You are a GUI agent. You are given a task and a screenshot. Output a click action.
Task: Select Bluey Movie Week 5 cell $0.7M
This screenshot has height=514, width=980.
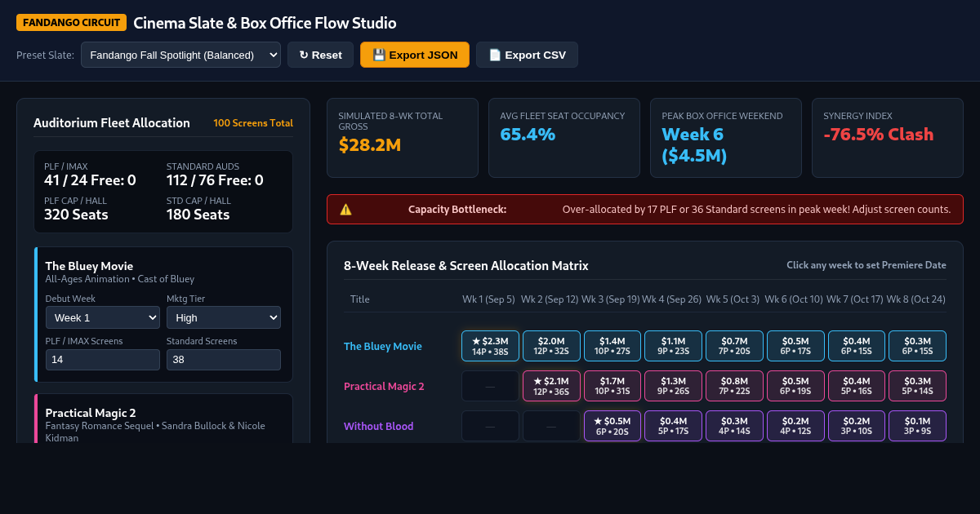734,346
